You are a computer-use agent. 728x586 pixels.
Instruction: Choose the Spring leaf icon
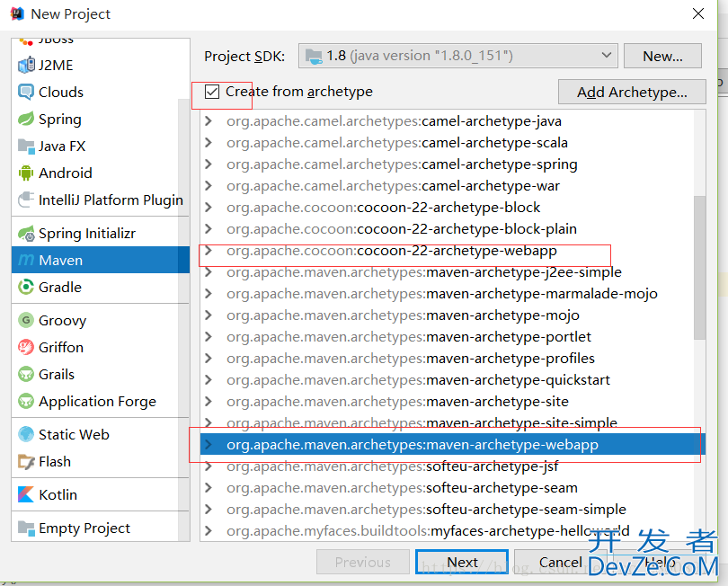26,119
